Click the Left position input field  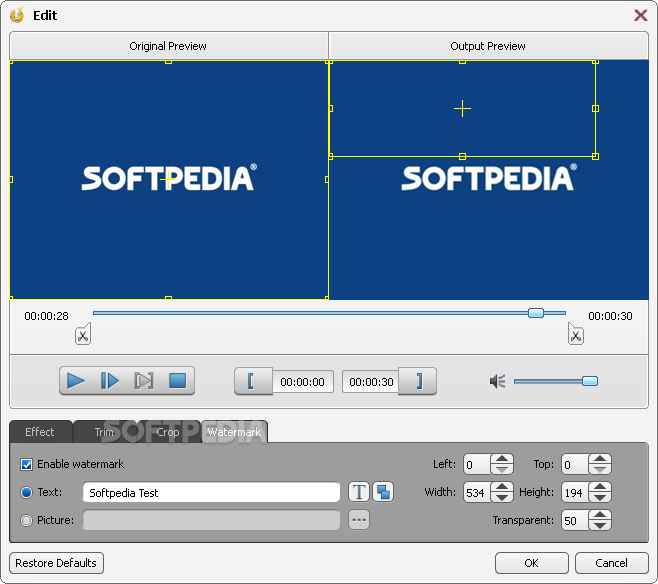coord(477,464)
